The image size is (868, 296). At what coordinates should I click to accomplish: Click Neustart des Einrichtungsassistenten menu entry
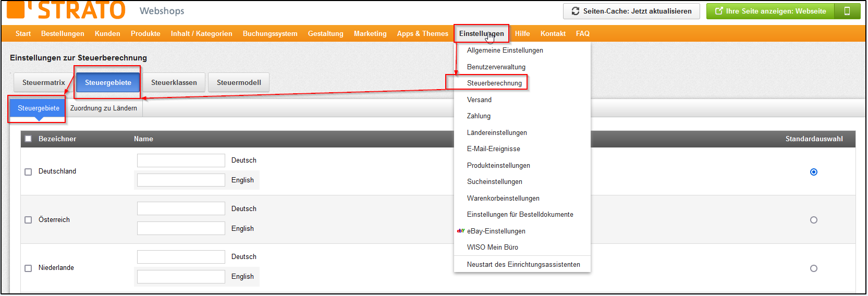point(523,264)
